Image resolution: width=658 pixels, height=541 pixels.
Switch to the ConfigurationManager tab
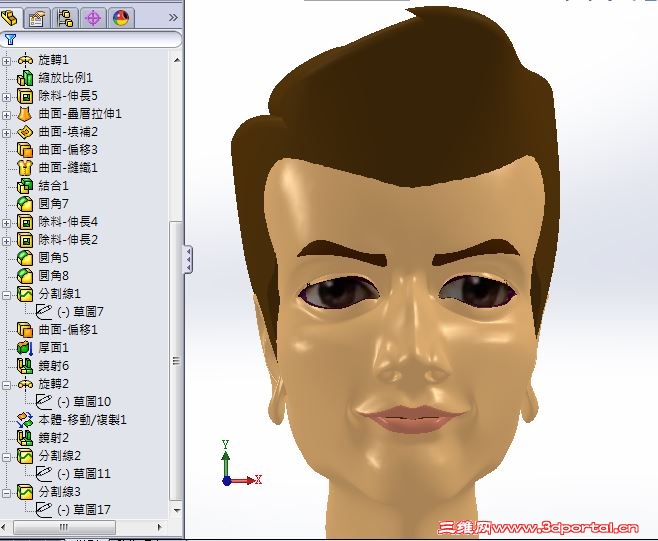(65, 18)
